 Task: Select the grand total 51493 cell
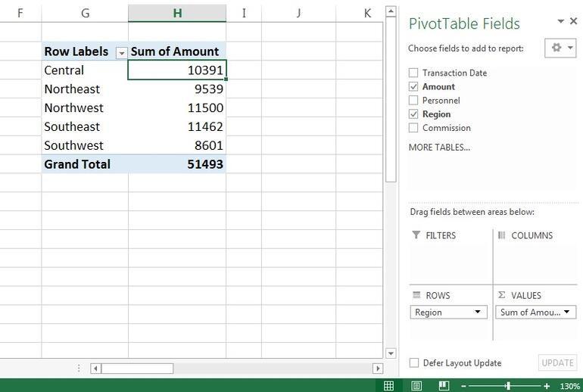(x=177, y=164)
